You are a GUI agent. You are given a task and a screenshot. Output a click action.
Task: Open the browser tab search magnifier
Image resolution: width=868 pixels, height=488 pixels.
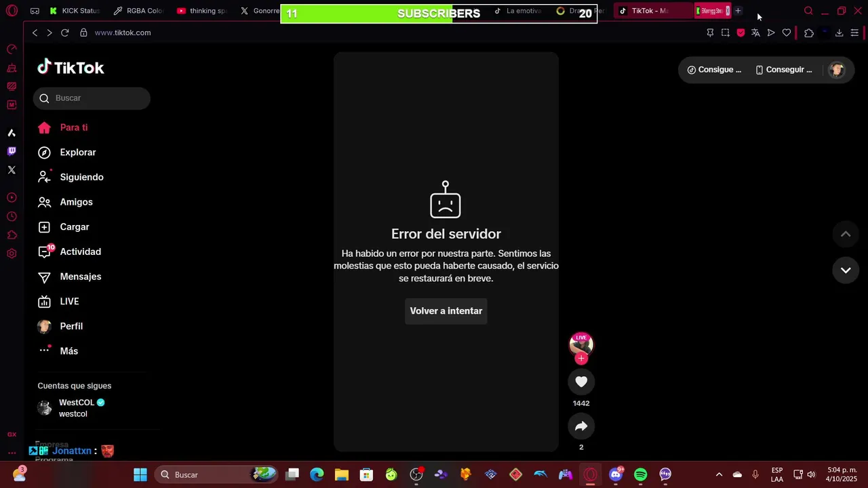pos(808,11)
